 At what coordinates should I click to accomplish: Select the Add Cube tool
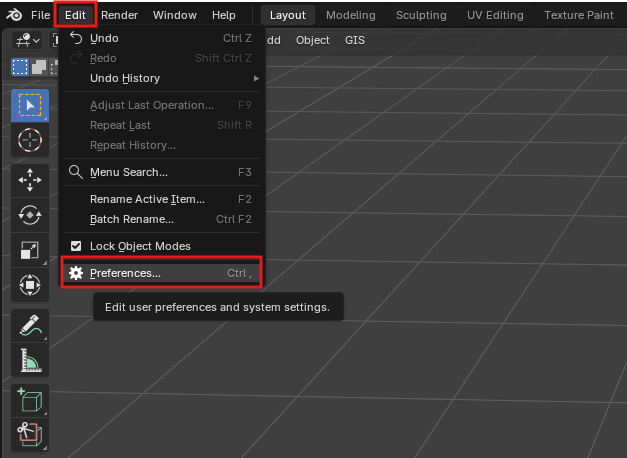pyautogui.click(x=30, y=400)
